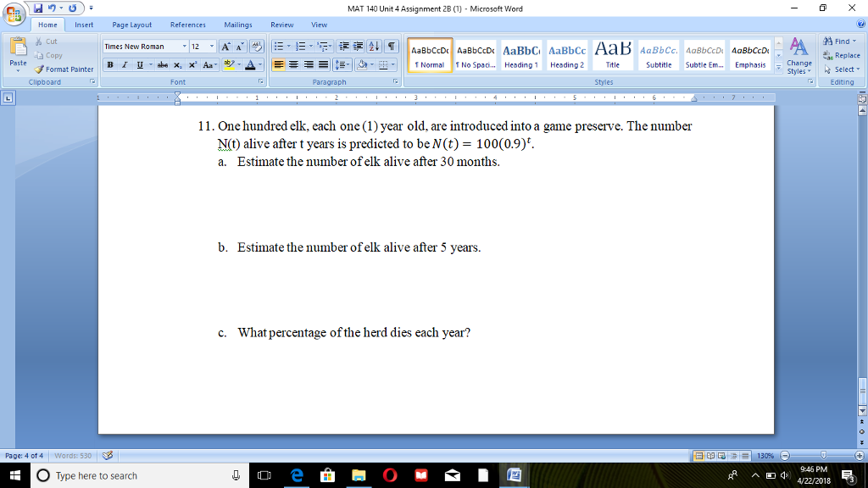Apply strikethrough formatting
868x488 pixels.
coord(163,64)
